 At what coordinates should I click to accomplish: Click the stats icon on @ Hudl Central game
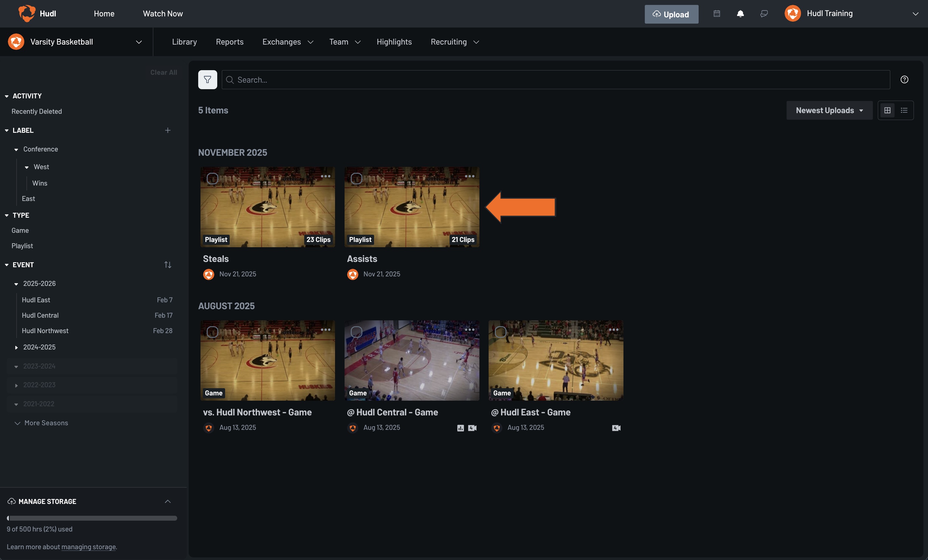pos(460,428)
